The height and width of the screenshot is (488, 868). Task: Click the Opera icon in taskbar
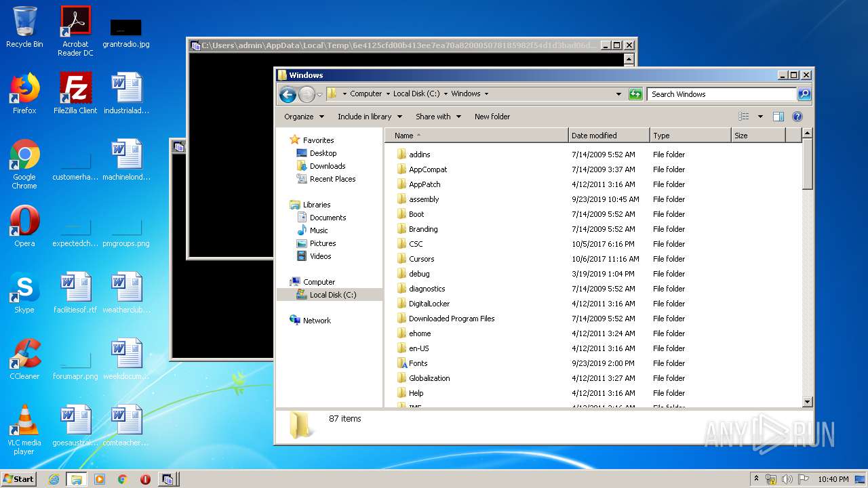click(145, 479)
